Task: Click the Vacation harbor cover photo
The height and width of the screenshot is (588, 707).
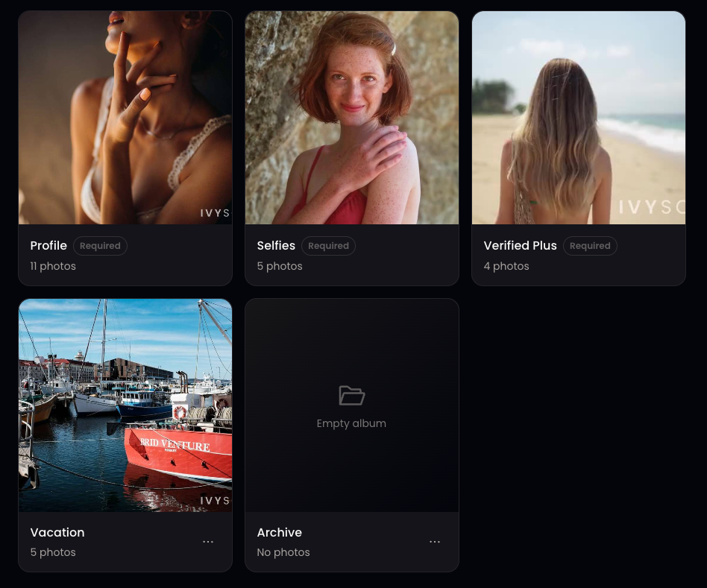Action: [x=125, y=405]
